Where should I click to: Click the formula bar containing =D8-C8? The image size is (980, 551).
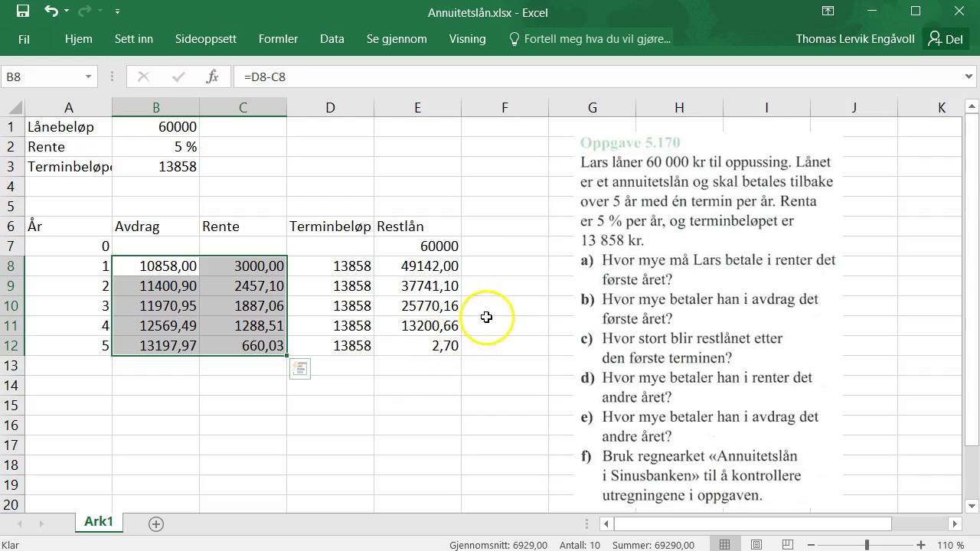point(597,77)
